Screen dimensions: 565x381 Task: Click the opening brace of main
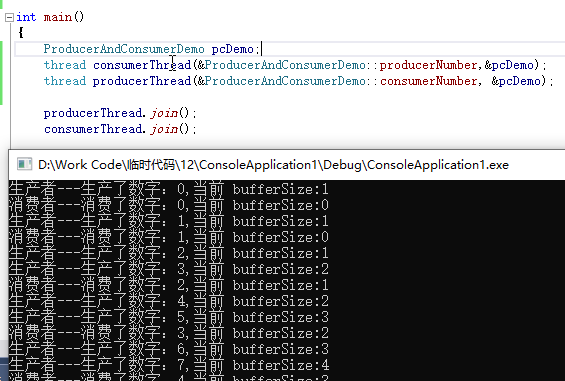[x=21, y=33]
